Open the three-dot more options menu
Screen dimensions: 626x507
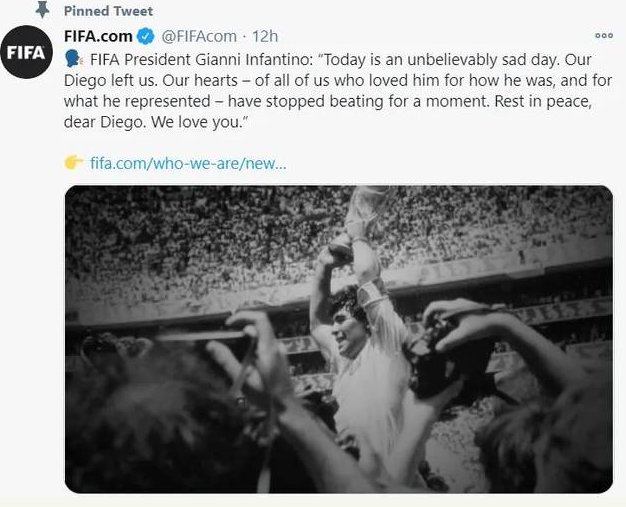(603, 36)
